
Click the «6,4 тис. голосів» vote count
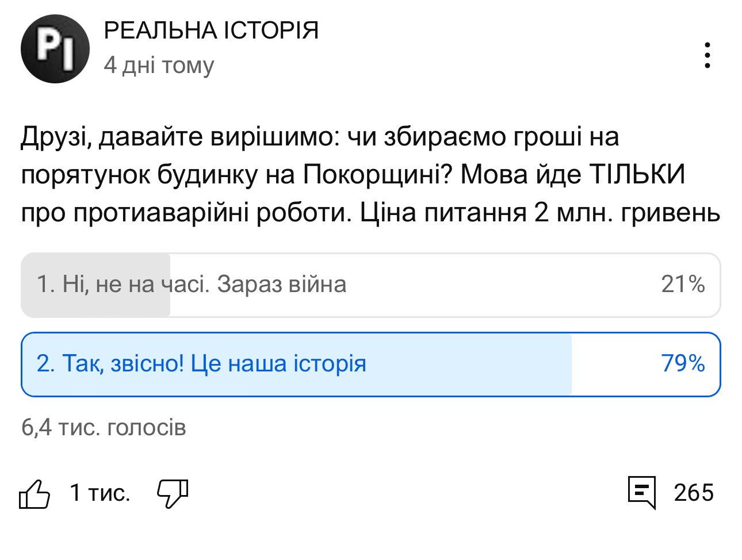[104, 427]
